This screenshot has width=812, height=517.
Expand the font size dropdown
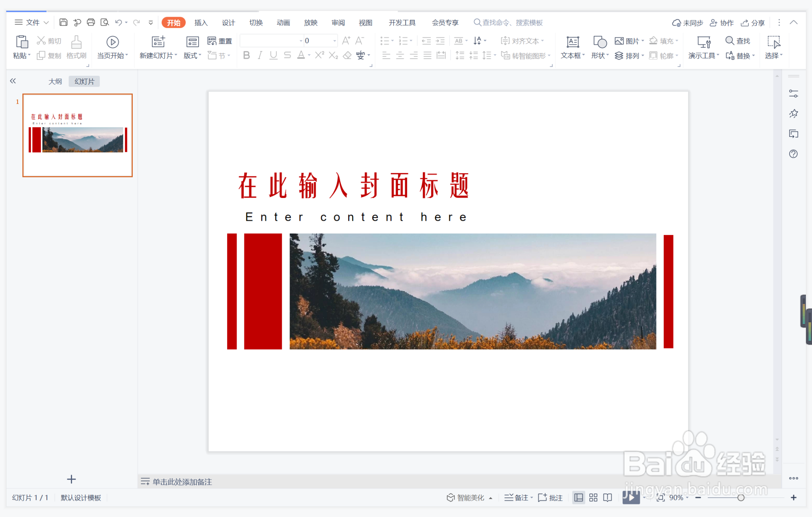pos(334,41)
